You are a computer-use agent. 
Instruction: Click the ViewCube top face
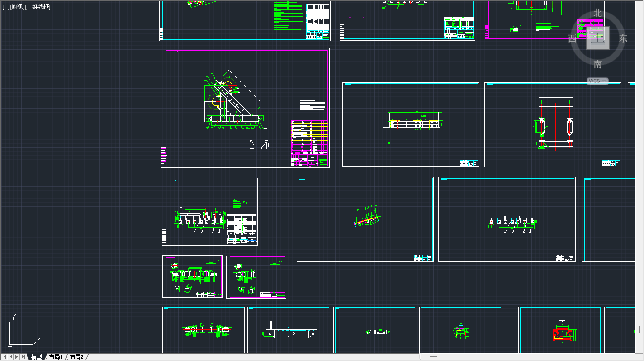point(598,38)
